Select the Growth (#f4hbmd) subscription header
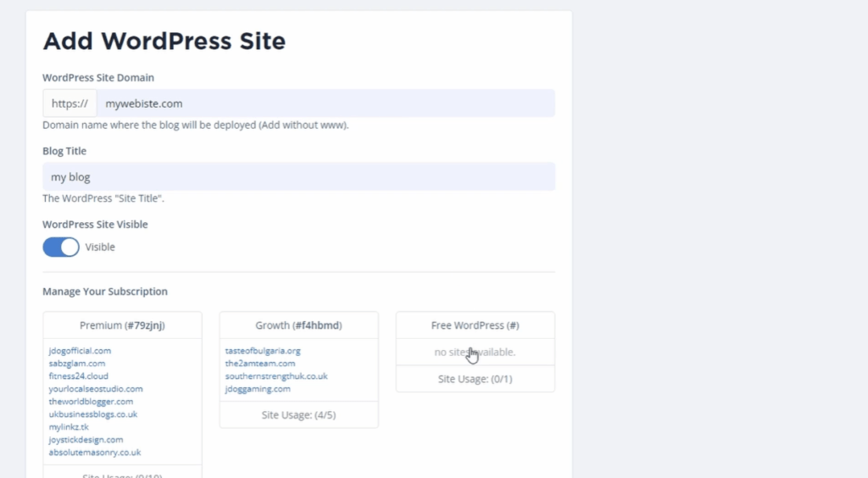The height and width of the screenshot is (478, 868). coord(298,325)
